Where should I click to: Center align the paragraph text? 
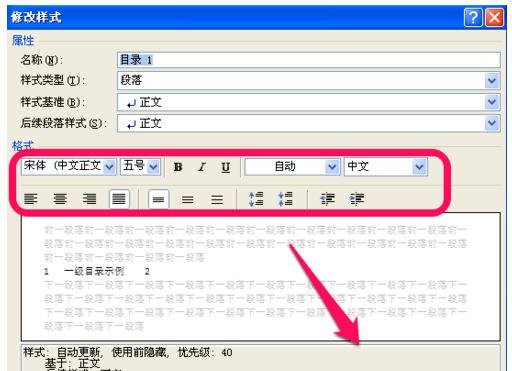[x=60, y=199]
